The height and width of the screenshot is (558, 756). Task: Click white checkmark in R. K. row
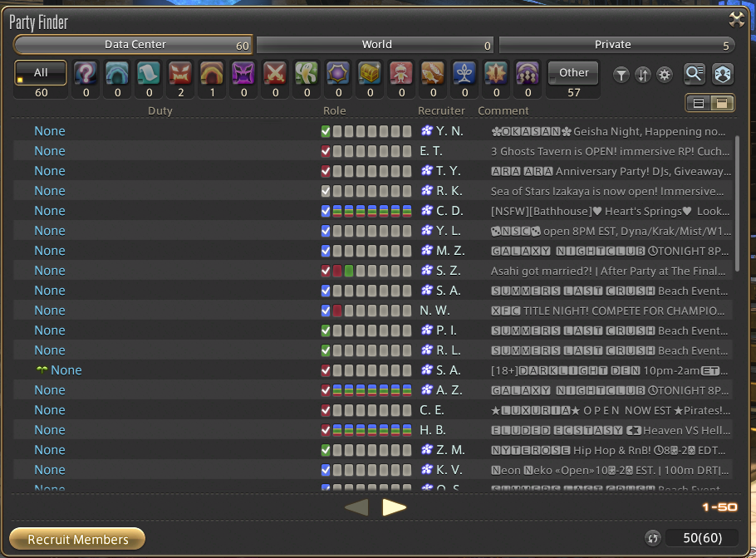326,191
